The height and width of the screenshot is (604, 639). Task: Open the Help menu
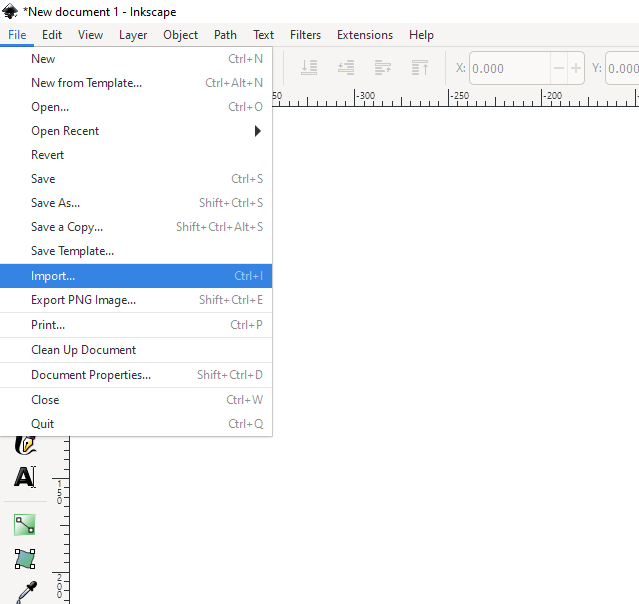(x=421, y=35)
